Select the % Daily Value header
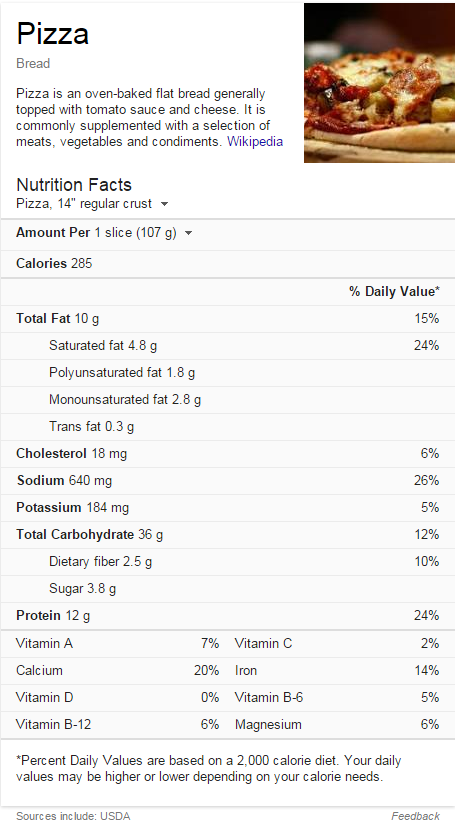This screenshot has width=455, height=832. (x=394, y=291)
